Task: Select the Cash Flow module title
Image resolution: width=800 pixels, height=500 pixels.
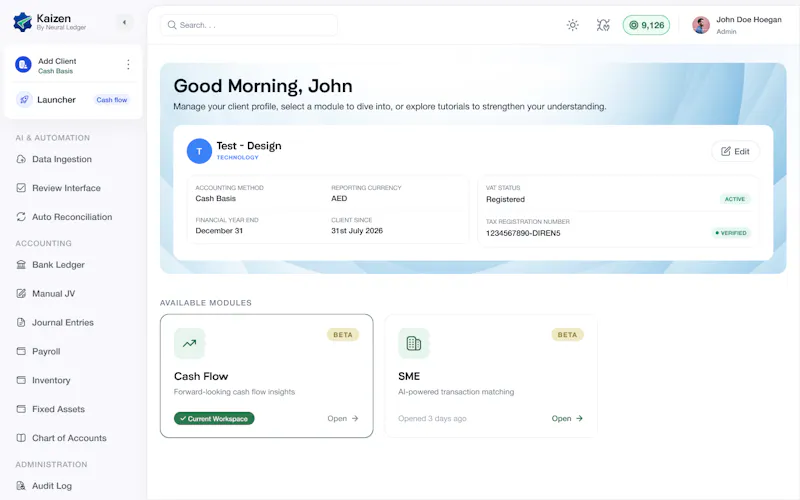Action: [x=201, y=377]
